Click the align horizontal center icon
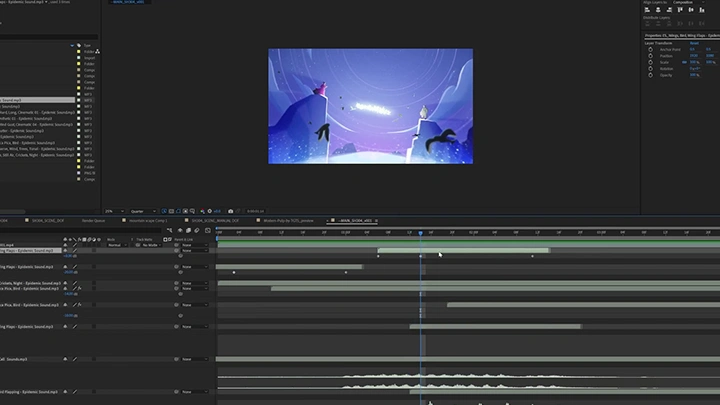 point(658,10)
